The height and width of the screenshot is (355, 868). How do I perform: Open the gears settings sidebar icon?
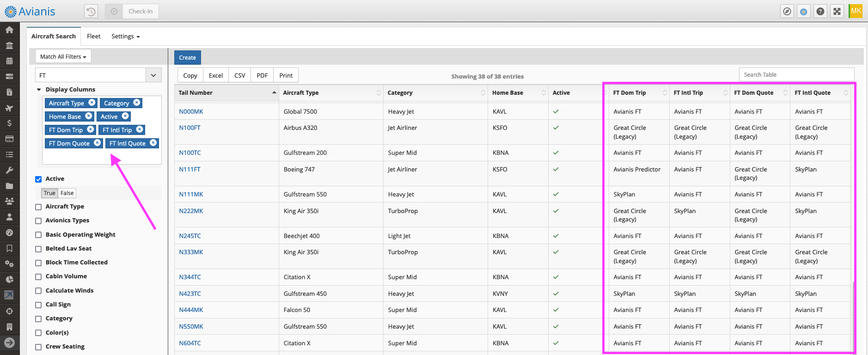click(x=9, y=264)
